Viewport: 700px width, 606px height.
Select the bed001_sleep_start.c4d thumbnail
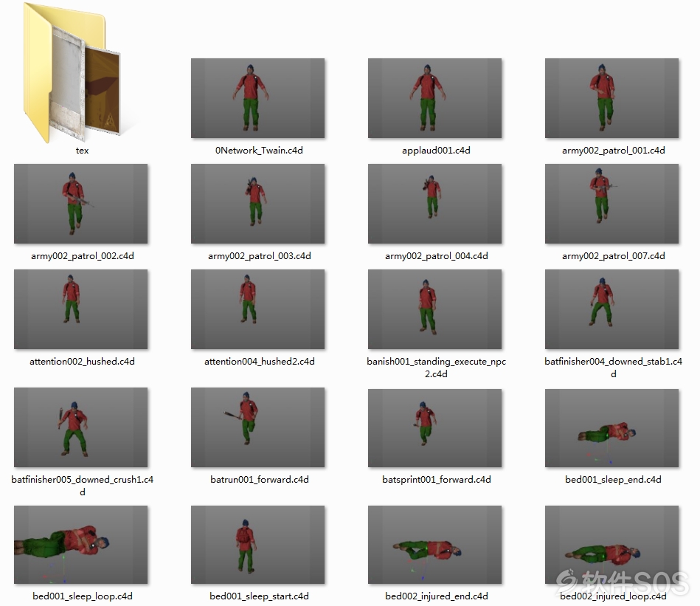258,545
